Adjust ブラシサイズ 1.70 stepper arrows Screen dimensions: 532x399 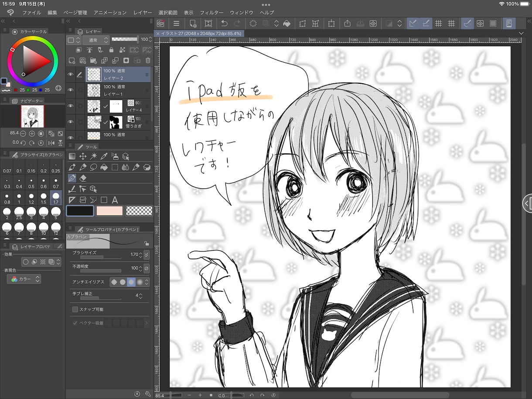140,254
